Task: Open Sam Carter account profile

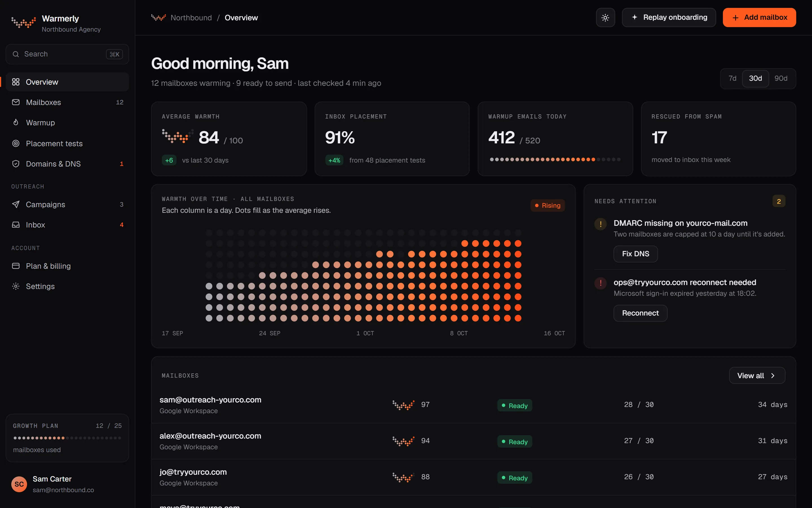Action: (67, 484)
